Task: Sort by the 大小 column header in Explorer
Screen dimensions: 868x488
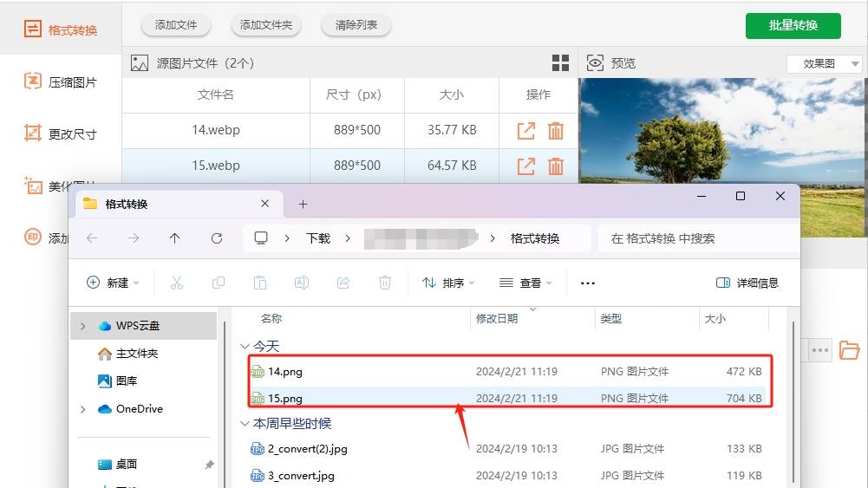Action: pos(715,319)
